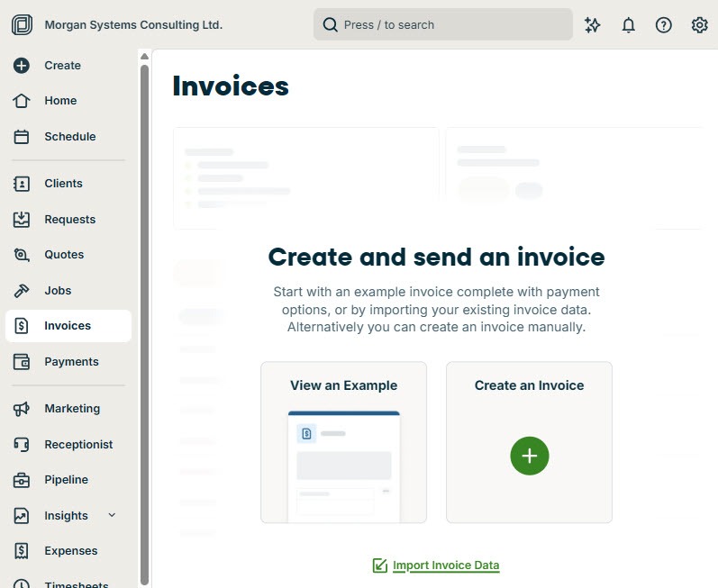
Task: Open the Payments section
Action: pyautogui.click(x=71, y=362)
